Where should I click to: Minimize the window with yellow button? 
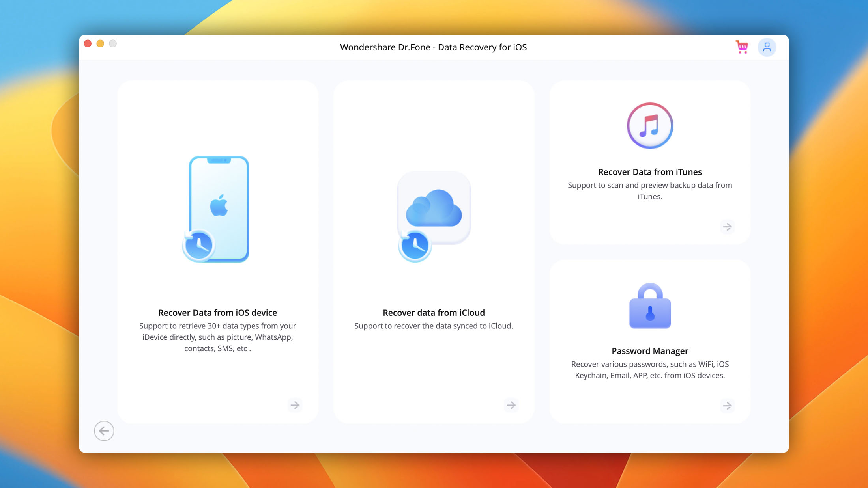tap(100, 43)
